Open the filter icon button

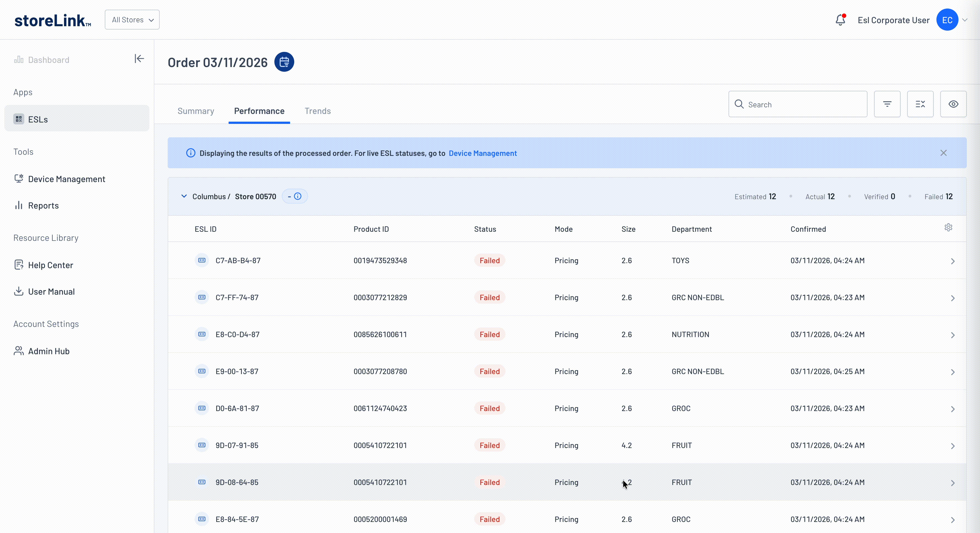(887, 104)
